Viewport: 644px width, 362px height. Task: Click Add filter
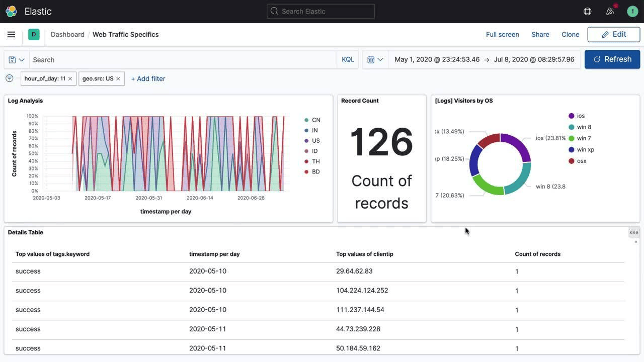[x=148, y=78]
